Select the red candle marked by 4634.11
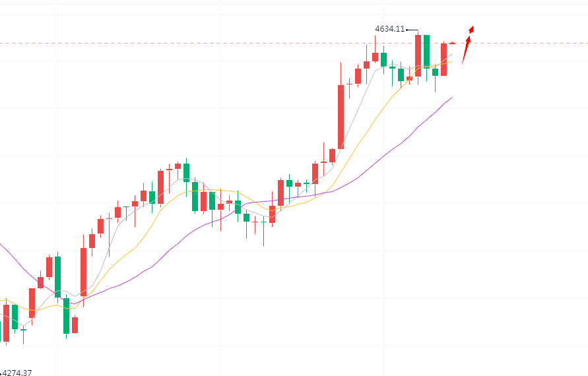Viewport: 588px width, 376px height. click(x=418, y=55)
